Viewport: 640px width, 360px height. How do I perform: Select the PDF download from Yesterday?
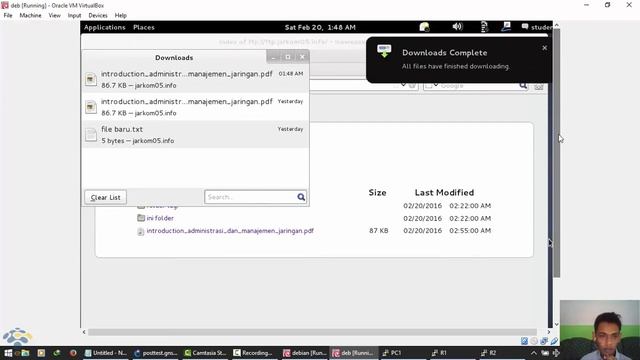point(195,107)
